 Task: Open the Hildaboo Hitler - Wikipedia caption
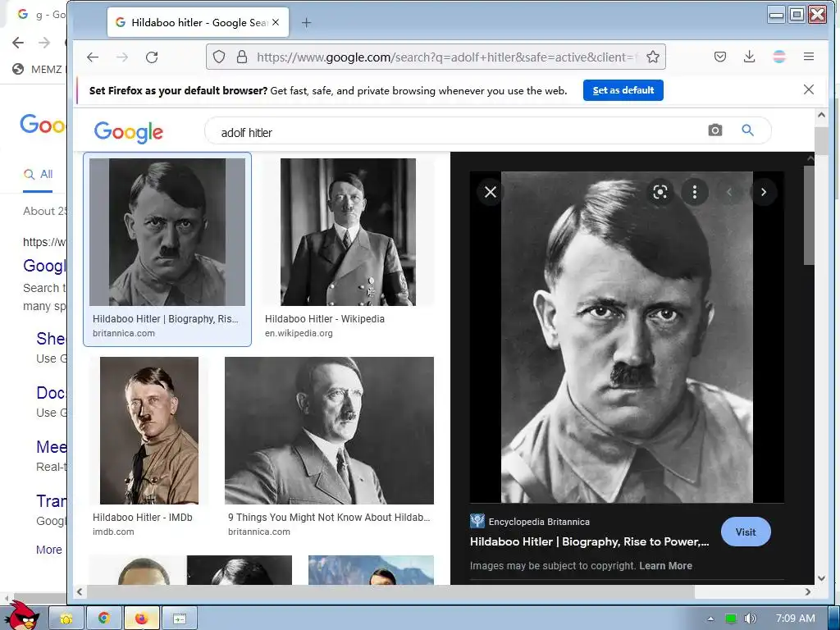[325, 319]
